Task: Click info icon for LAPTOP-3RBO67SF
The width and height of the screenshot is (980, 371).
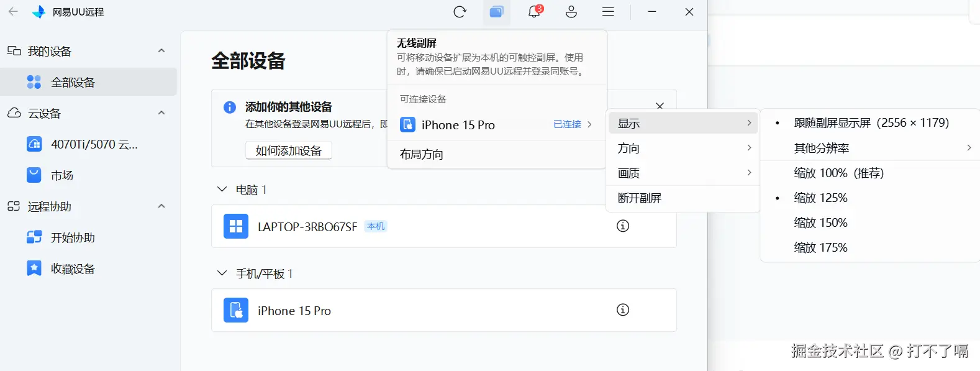Action: [623, 226]
